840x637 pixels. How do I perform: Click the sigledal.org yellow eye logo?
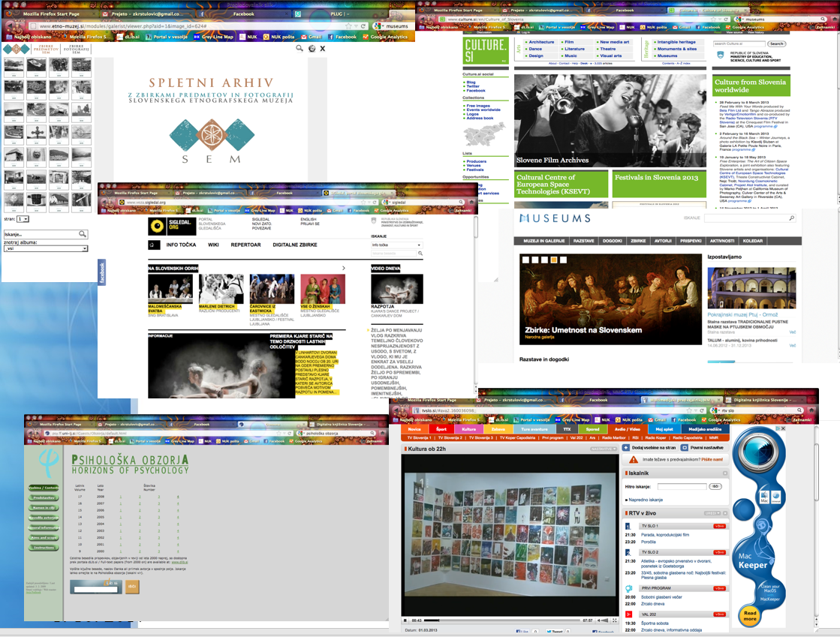coord(157,226)
